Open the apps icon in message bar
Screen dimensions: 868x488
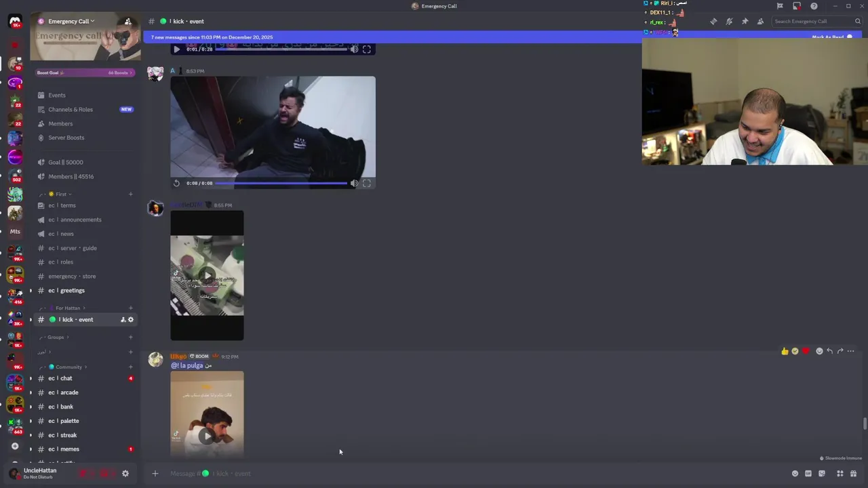(x=840, y=473)
